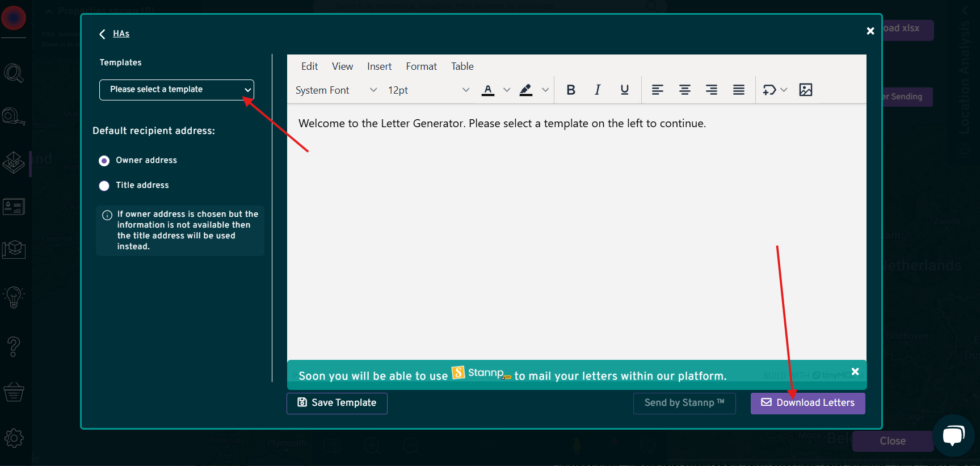
Task: Open the merge field options chevron
Action: (784, 90)
